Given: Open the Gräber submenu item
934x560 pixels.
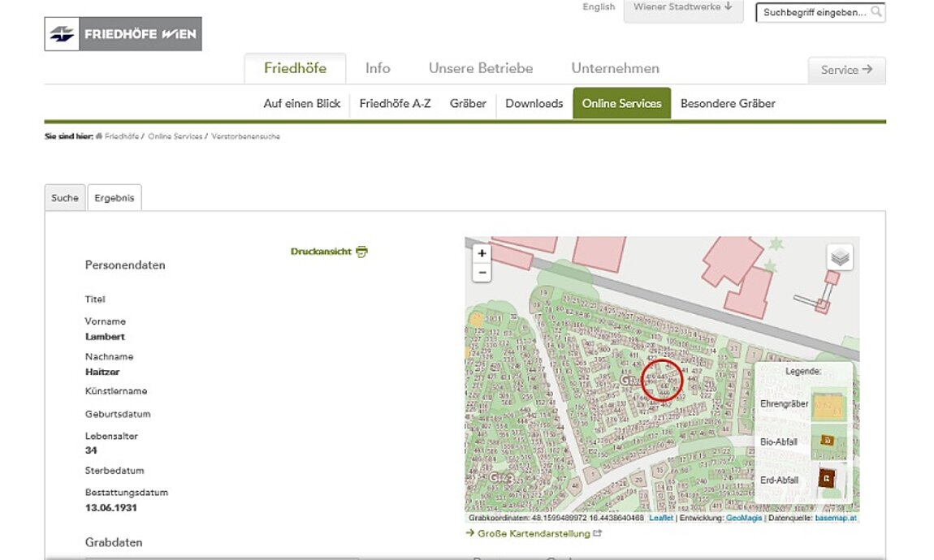Looking at the screenshot, I should [x=468, y=104].
